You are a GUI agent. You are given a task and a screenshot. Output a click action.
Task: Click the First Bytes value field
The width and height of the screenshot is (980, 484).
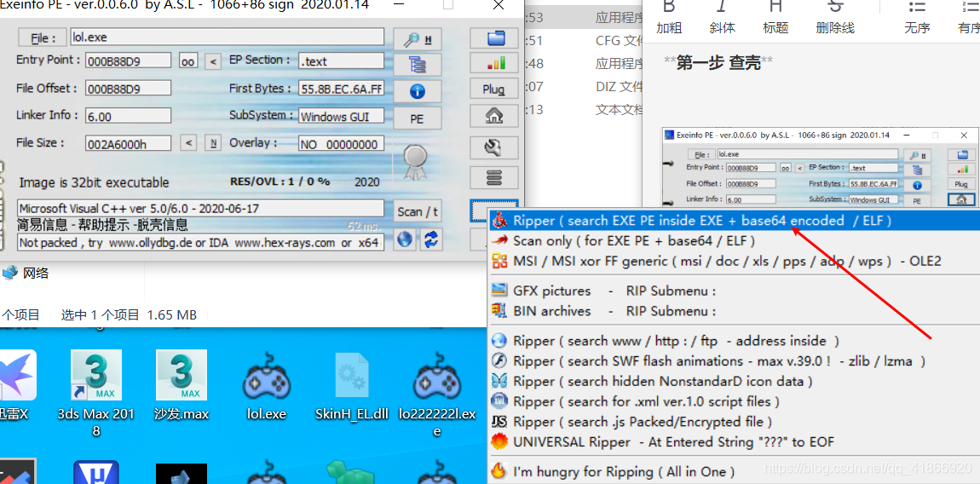[x=341, y=88]
